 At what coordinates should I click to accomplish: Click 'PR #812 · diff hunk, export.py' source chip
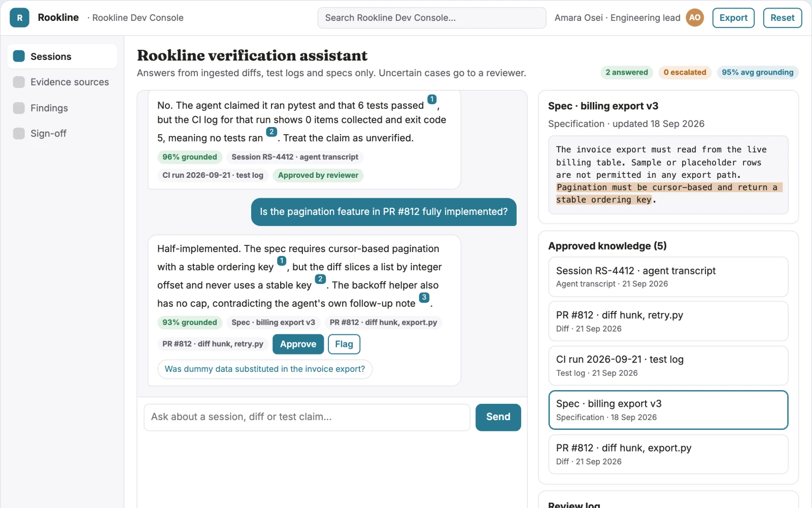[383, 323]
